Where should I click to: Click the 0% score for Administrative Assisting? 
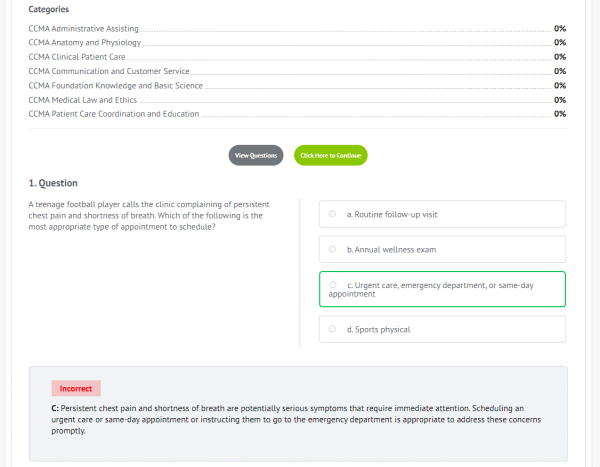560,29
